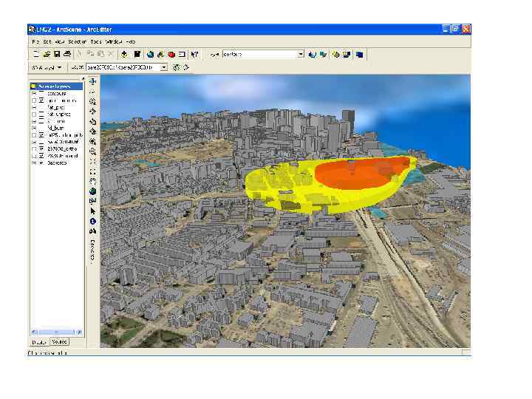532x399 pixels.
Task: Show the command line window
Action: [183, 54]
